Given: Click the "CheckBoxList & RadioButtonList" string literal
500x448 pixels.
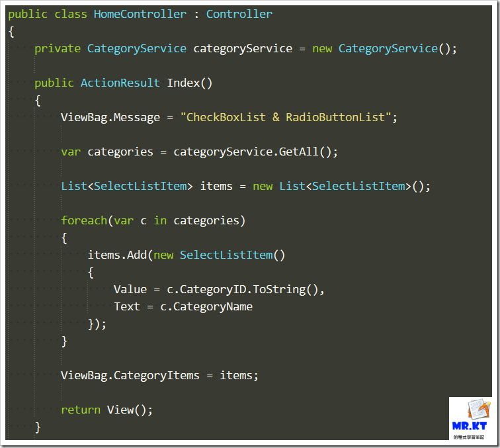Looking at the screenshot, I should pyautogui.click(x=286, y=117).
